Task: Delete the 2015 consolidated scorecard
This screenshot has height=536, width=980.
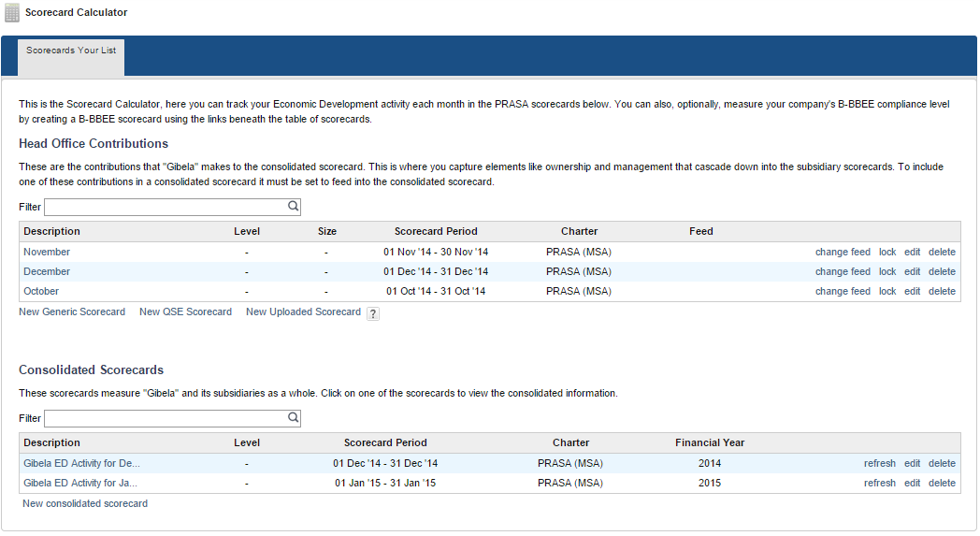Action: tap(942, 483)
